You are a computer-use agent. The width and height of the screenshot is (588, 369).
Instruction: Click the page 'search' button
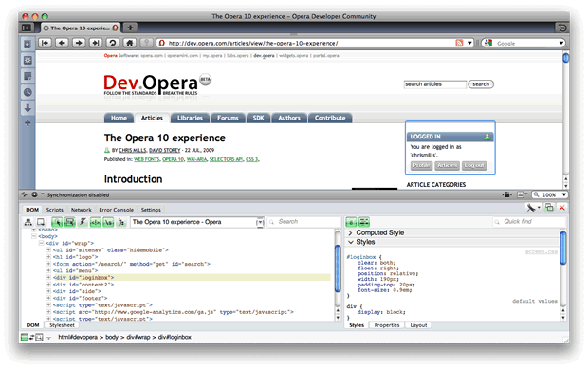tap(481, 84)
